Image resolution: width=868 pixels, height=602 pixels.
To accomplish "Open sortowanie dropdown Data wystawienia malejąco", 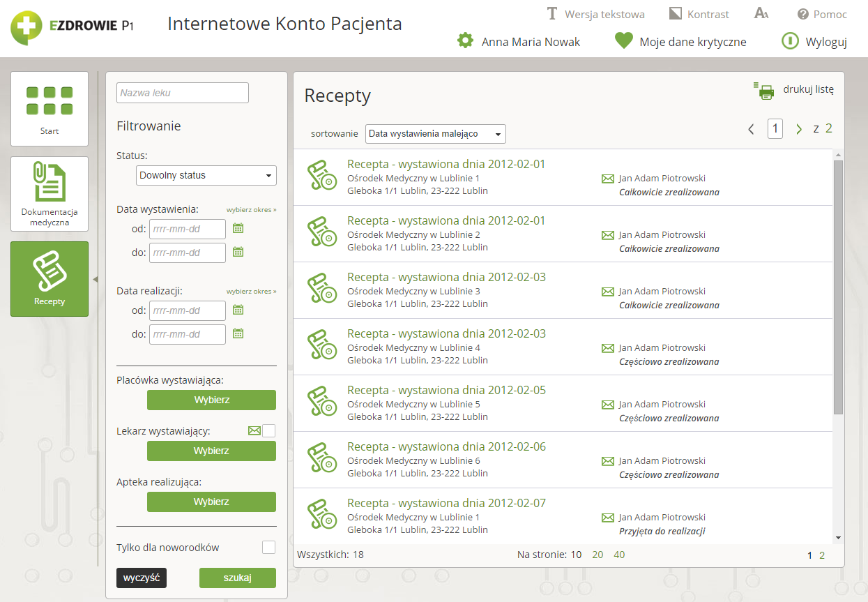I will [x=436, y=133].
